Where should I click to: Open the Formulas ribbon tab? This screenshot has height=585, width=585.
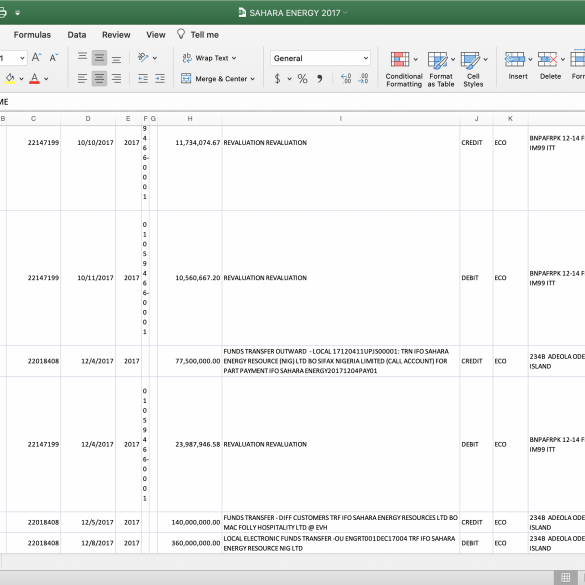pos(32,35)
